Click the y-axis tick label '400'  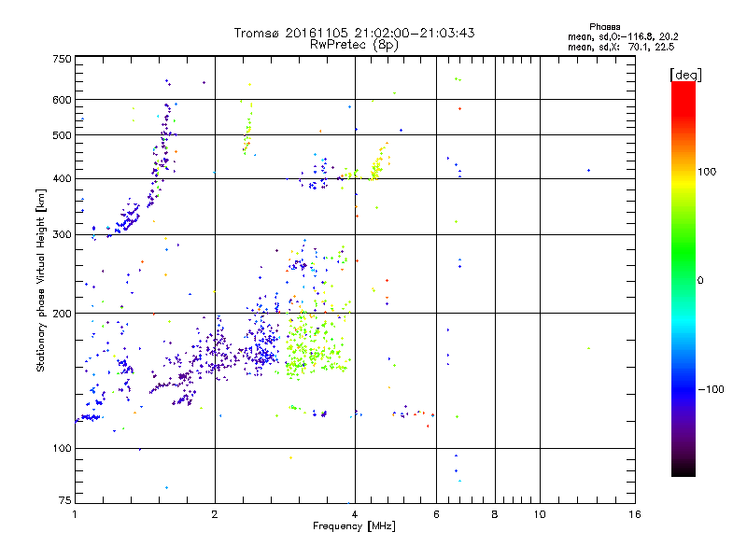pyautogui.click(x=63, y=179)
